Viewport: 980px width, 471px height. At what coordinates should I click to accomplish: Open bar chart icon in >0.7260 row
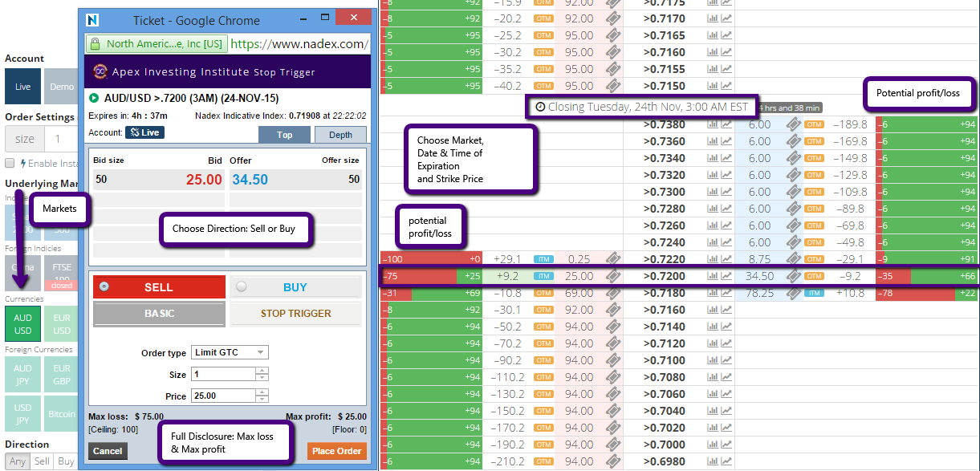coord(712,225)
